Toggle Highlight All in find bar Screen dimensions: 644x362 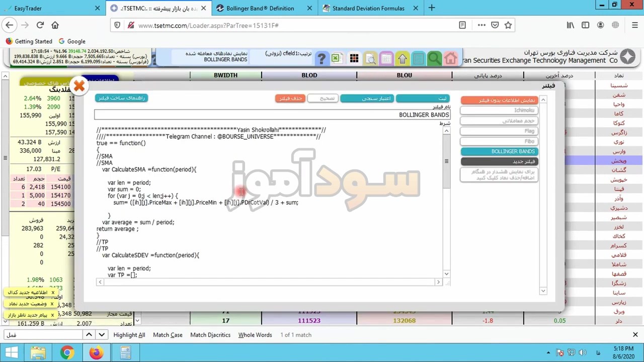tap(129, 335)
